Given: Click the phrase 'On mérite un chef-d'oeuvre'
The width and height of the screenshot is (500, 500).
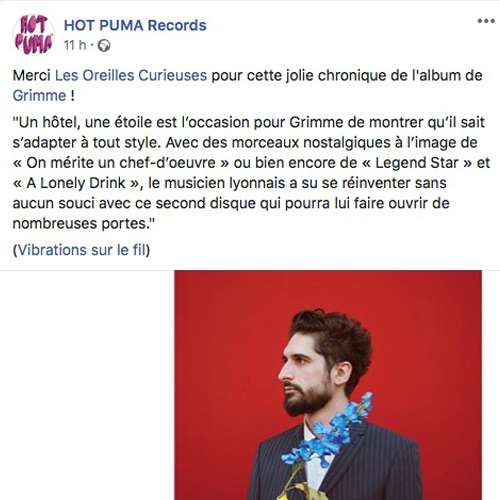Looking at the screenshot, I should (x=121, y=163).
